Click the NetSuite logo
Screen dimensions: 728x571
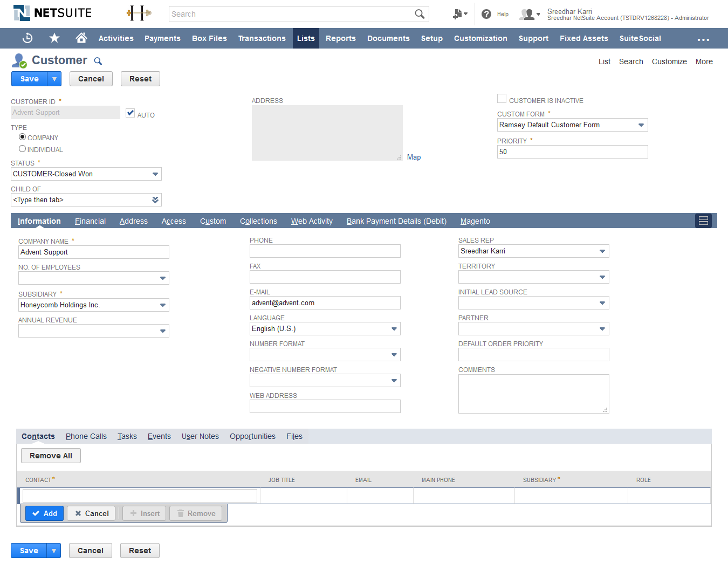pos(52,13)
